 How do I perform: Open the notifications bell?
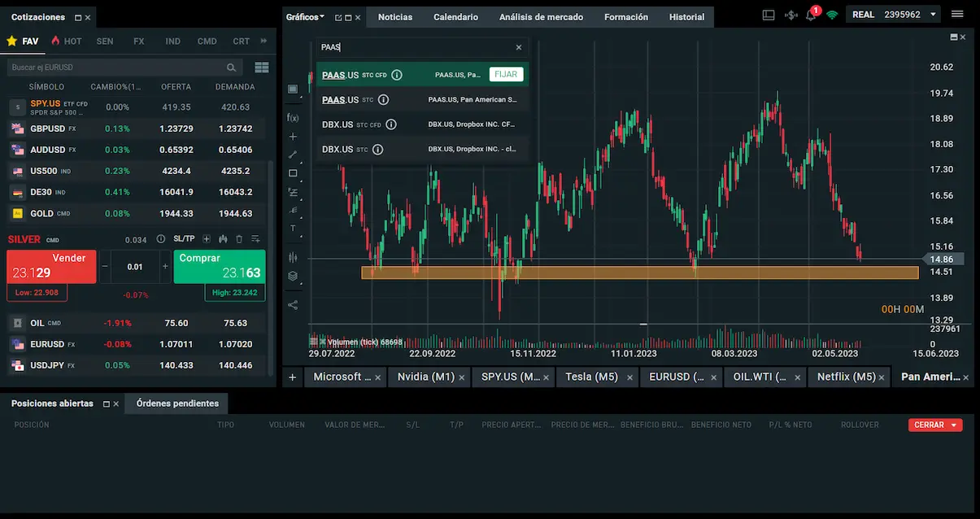tap(811, 15)
